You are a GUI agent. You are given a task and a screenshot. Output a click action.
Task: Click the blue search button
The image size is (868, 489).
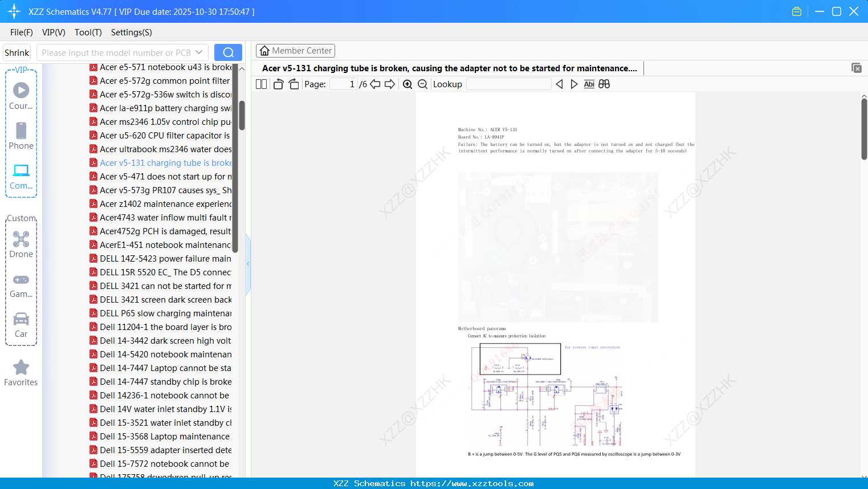click(228, 52)
